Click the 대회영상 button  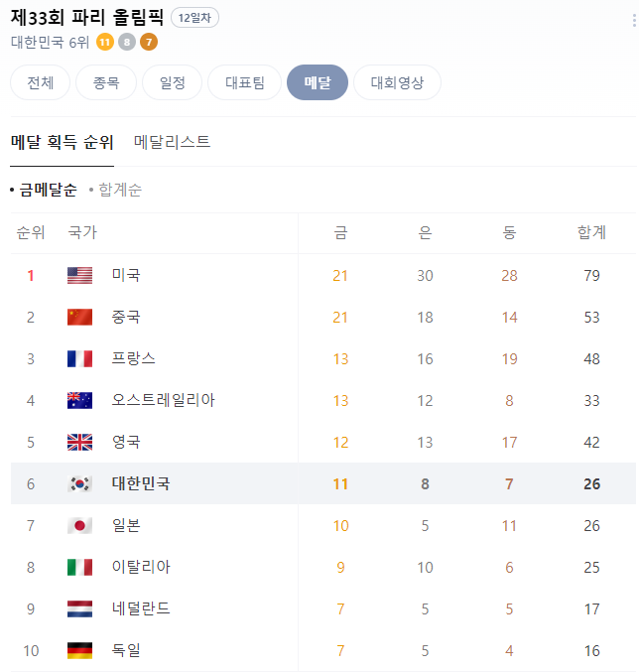pyautogui.click(x=397, y=82)
